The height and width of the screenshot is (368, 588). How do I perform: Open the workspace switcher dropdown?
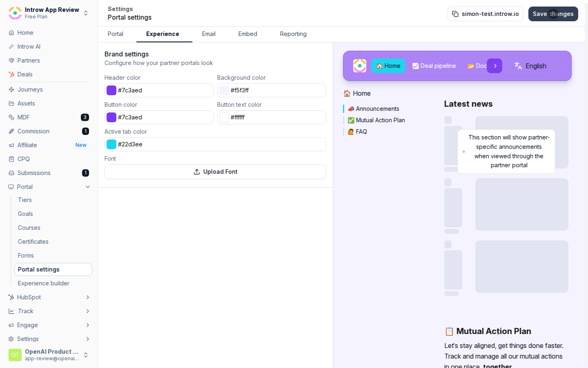point(86,13)
